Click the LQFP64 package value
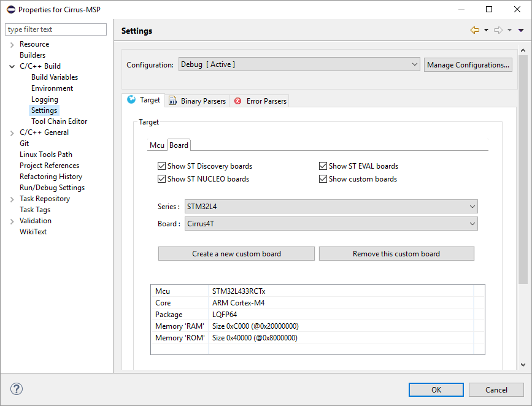Screen dimensions: 532x406 click(225, 315)
